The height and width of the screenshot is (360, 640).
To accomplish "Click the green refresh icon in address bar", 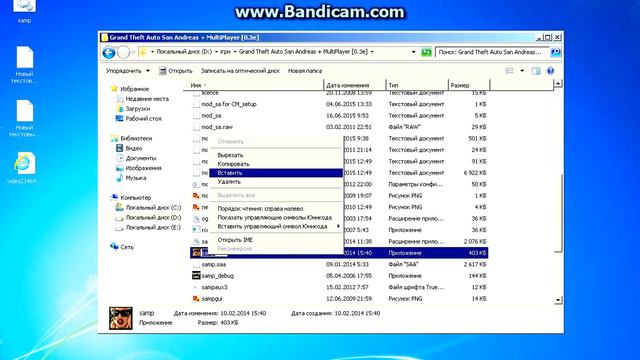I will (426, 52).
